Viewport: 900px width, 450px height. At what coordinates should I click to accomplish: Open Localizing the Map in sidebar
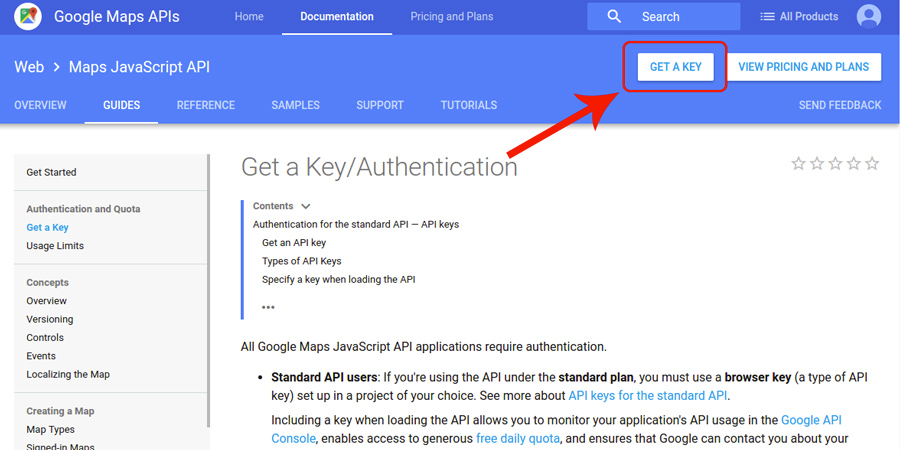tap(68, 374)
